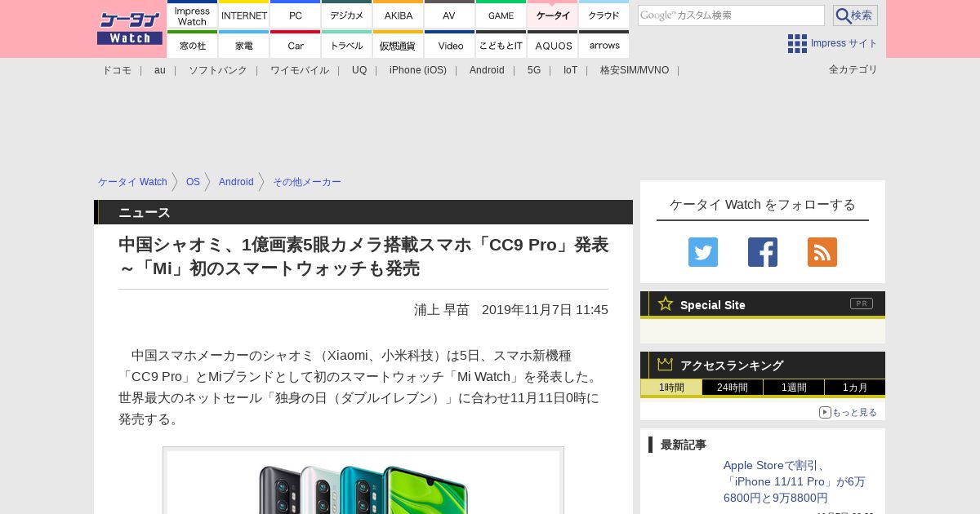Click OS breadcrumb link
This screenshot has width=980, height=514.
pyautogui.click(x=193, y=182)
